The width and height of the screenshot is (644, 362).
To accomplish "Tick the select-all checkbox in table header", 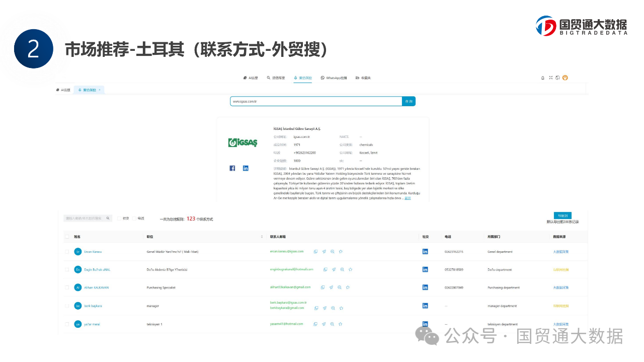I will (x=67, y=236).
